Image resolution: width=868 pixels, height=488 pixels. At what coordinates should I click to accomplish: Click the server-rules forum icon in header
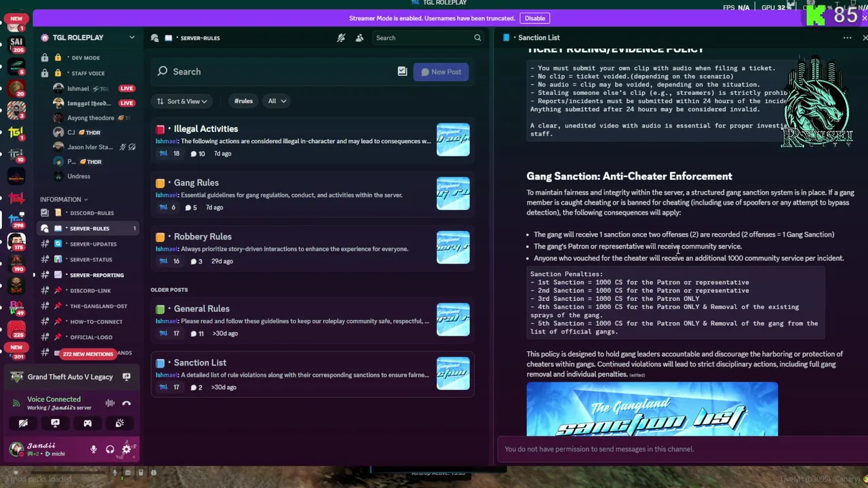(x=155, y=38)
